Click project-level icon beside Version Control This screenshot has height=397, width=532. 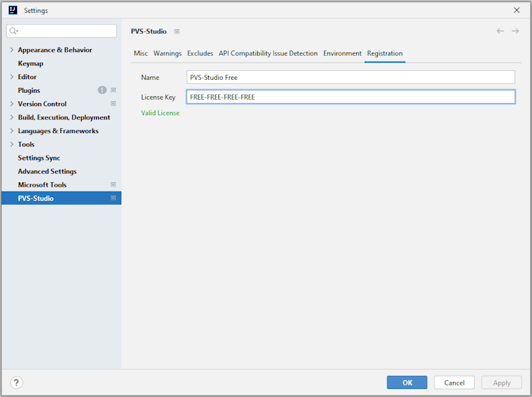point(113,104)
